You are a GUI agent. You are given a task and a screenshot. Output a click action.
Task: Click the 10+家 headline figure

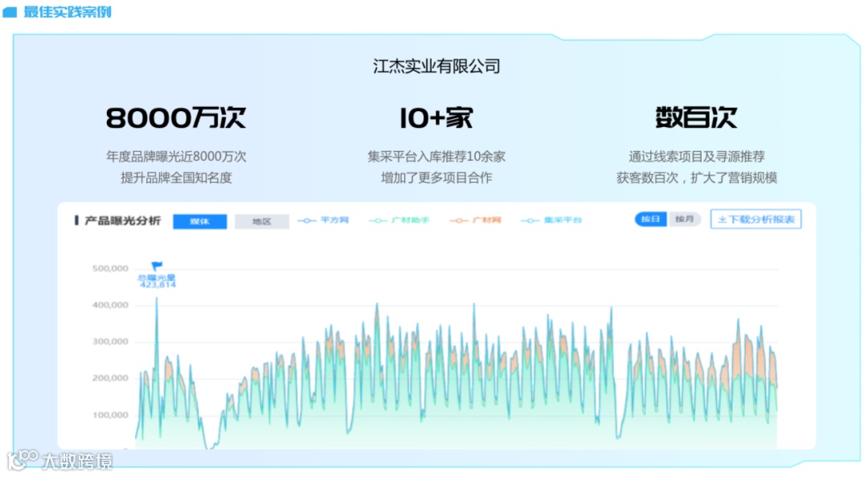436,118
